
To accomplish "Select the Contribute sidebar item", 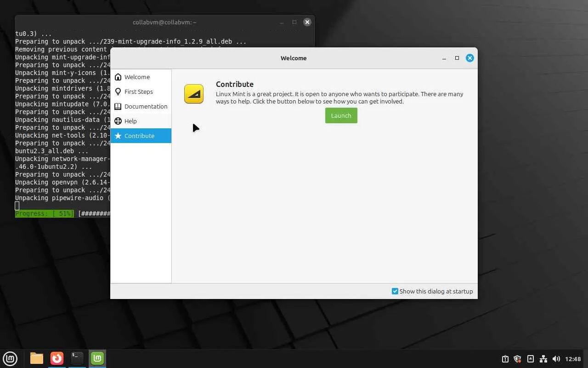I will click(141, 136).
